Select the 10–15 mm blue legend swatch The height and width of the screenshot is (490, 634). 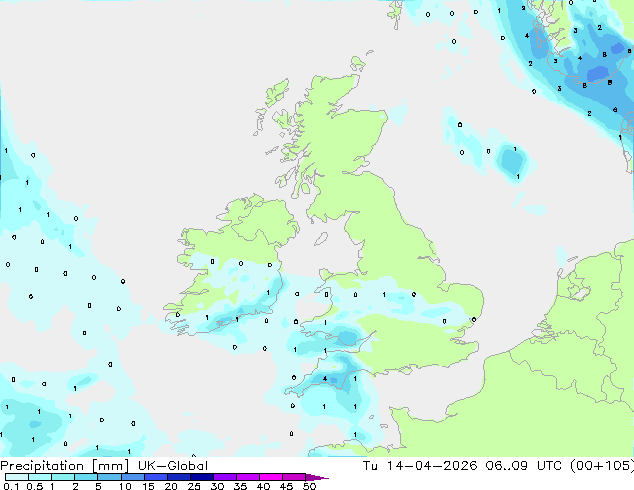coord(132,477)
